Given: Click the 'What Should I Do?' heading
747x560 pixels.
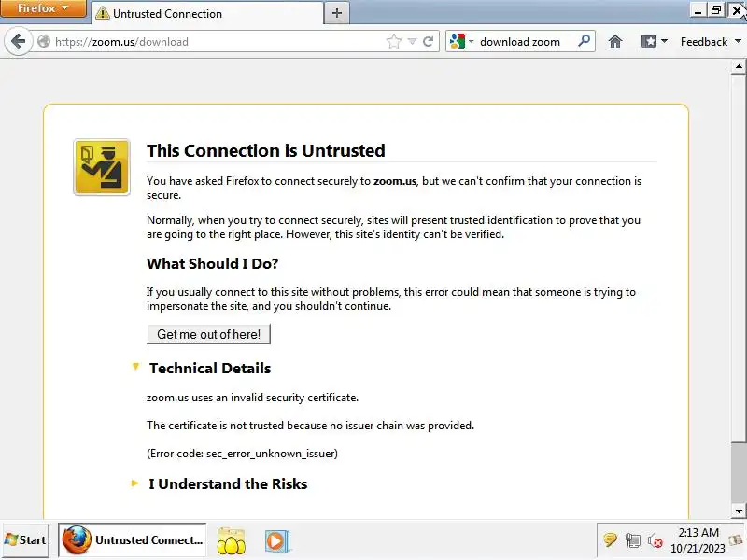Looking at the screenshot, I should [x=213, y=264].
